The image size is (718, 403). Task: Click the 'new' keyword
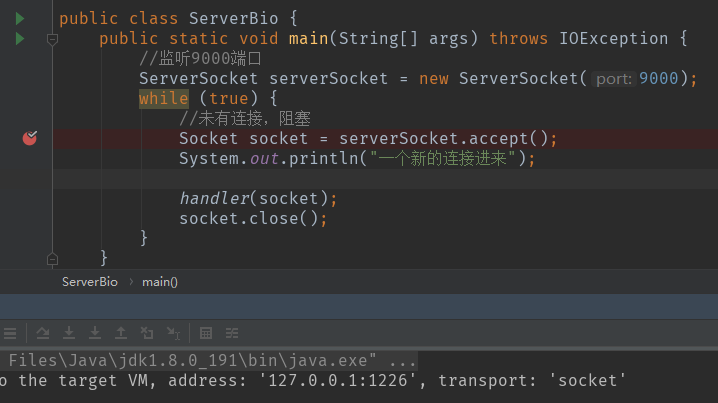(x=434, y=78)
